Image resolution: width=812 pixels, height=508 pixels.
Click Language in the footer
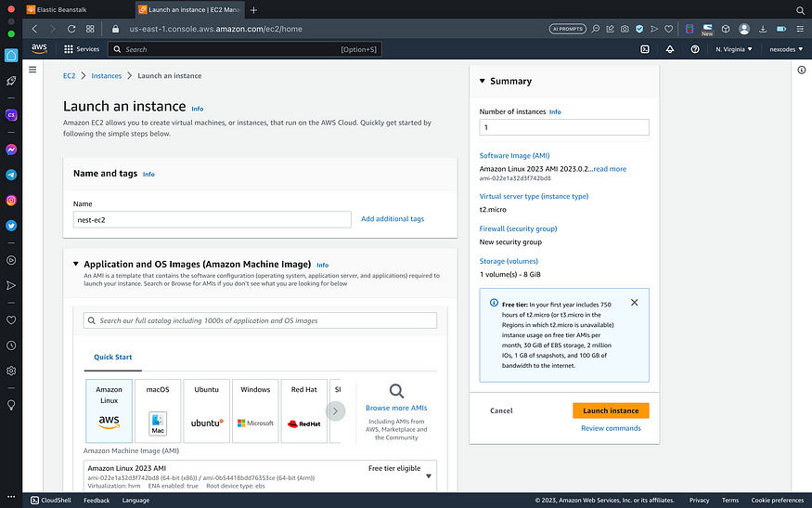[x=135, y=501]
